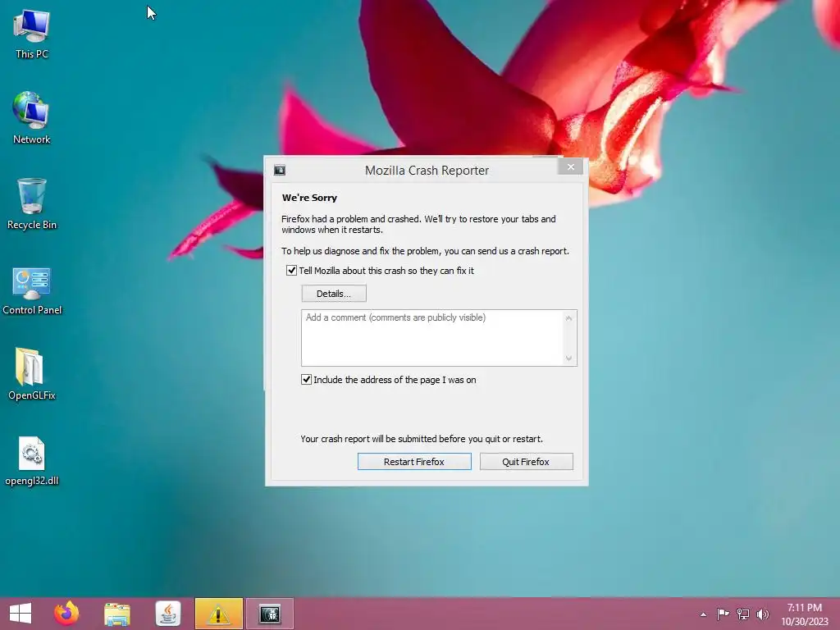Select the opengl32.dll file icon
The height and width of the screenshot is (630, 840).
coord(32,461)
